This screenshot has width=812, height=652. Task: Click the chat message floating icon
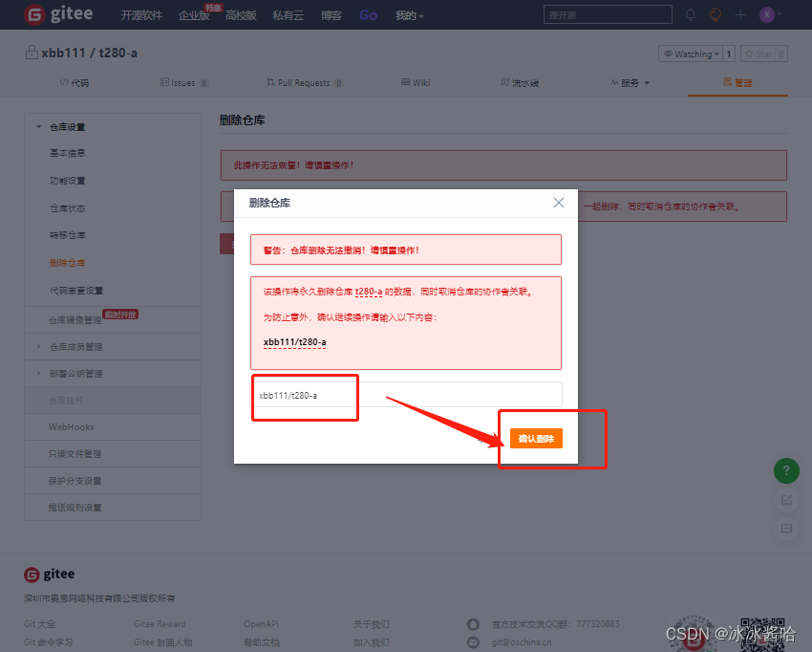(x=786, y=530)
